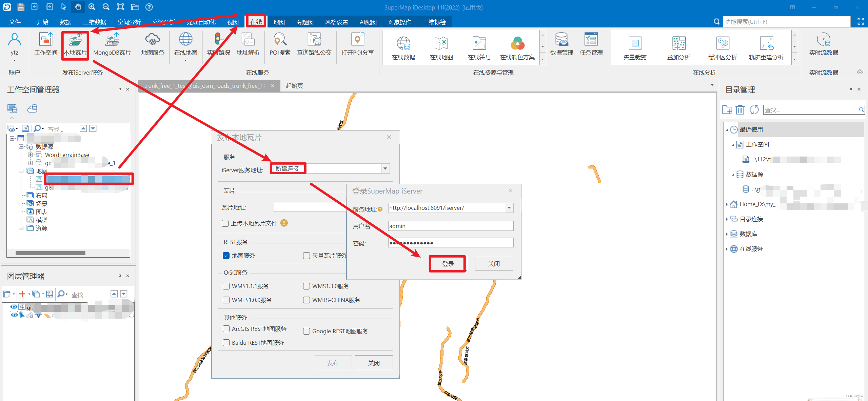Enable 上传本地瓦片文件 checkbox
The height and width of the screenshot is (401, 868).
click(x=225, y=223)
